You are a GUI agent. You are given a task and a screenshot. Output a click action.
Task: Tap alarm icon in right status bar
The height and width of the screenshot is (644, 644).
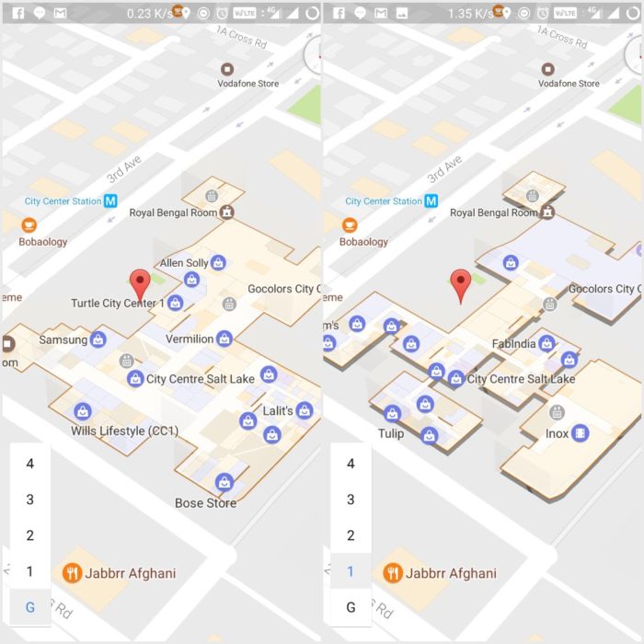[x=543, y=13]
